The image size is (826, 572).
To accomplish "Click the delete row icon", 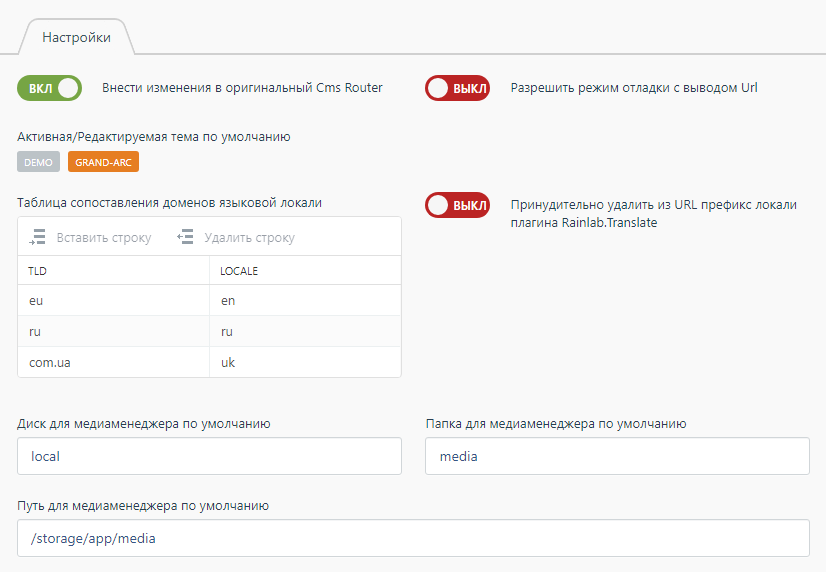I will point(185,238).
